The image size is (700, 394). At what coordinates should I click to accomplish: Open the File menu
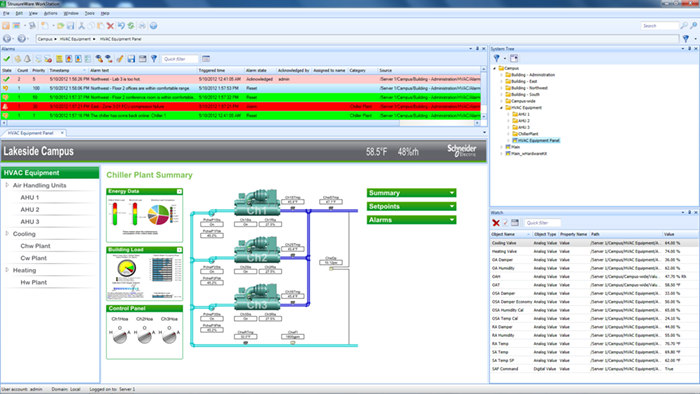(6, 13)
